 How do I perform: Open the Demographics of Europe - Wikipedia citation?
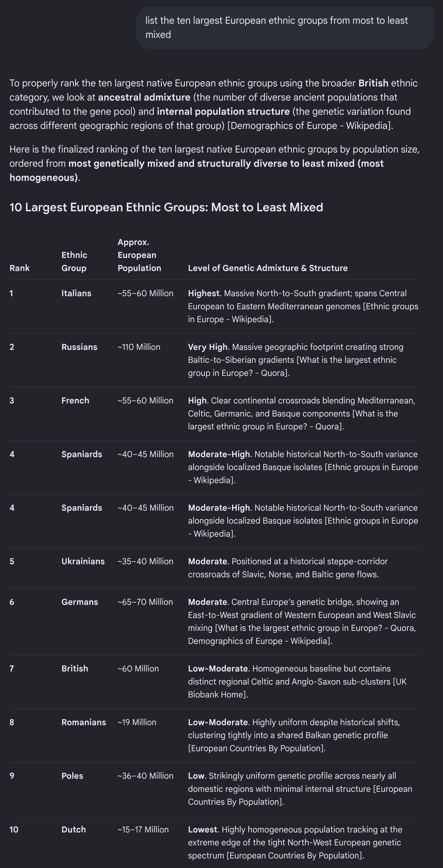click(x=310, y=126)
